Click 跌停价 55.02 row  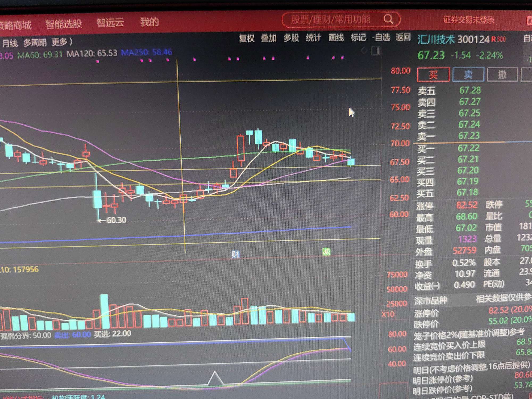pyautogui.click(x=473, y=322)
